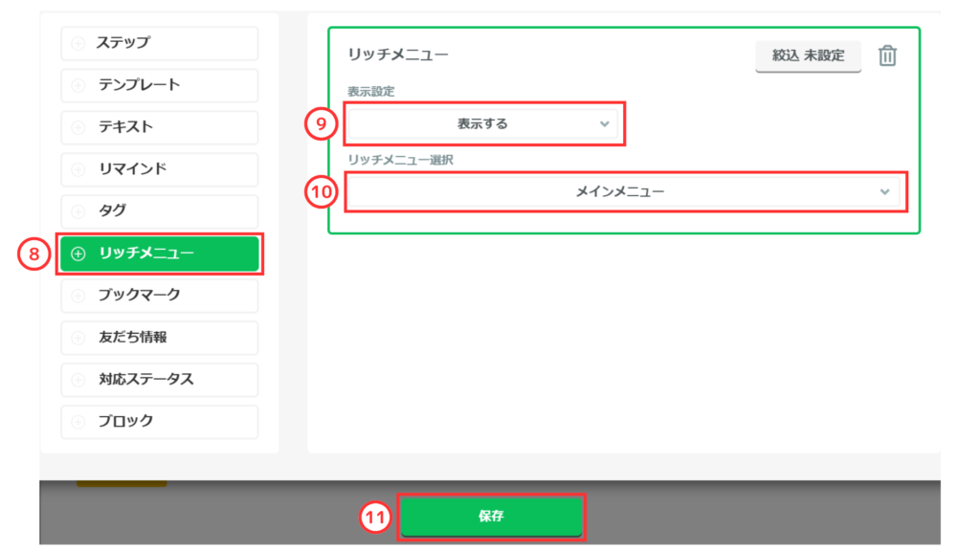Viewport: 980px width, 551px height.
Task: Click the plus icon beside テンプレート
Action: point(78,85)
